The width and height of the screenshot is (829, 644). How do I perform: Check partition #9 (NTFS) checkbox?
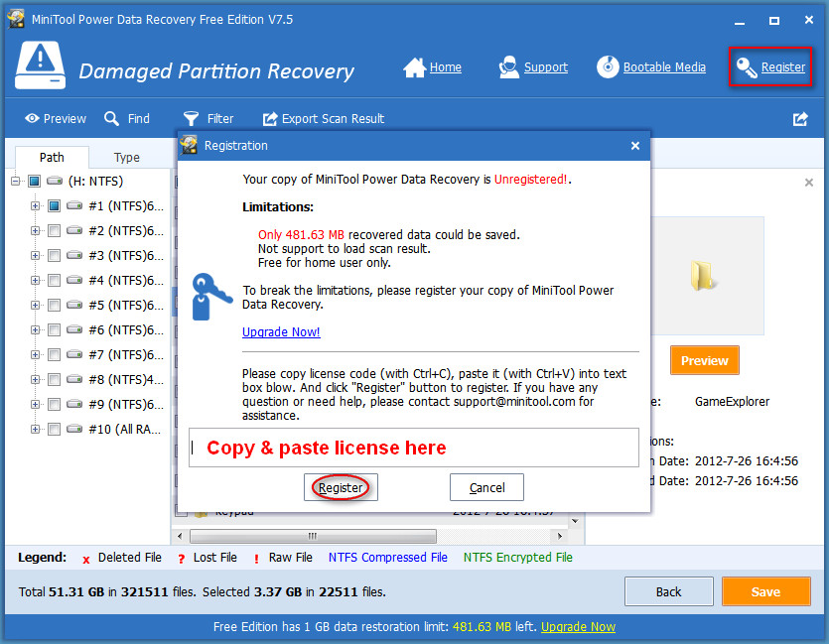coord(54,404)
